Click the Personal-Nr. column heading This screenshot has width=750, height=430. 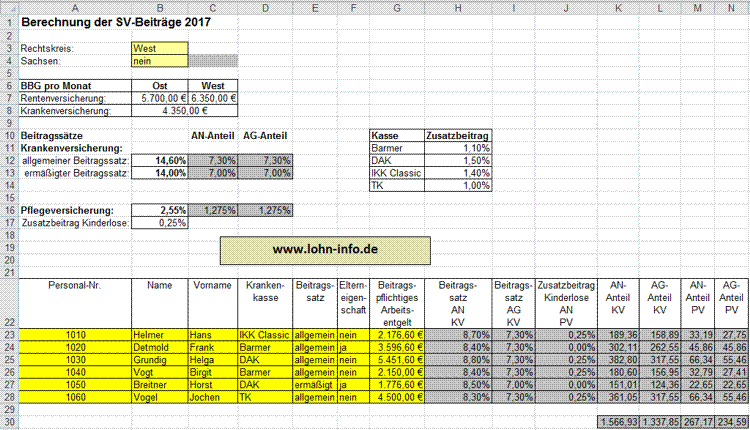[75, 304]
